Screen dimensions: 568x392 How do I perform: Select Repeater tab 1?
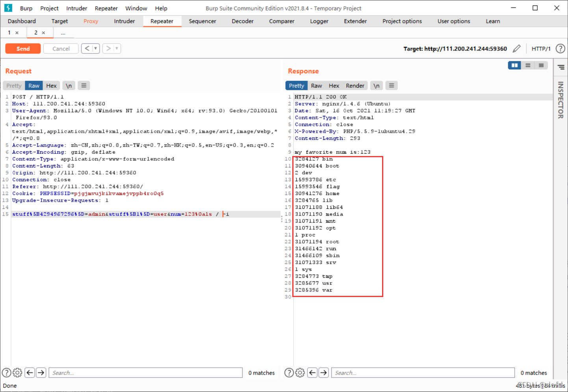tap(9, 33)
